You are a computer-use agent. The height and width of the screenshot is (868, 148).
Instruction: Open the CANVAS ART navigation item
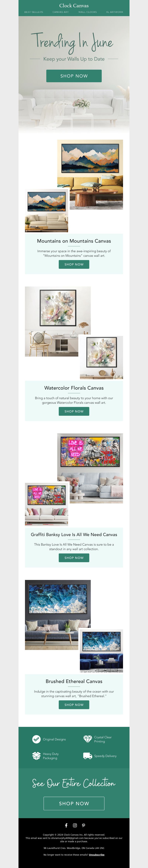point(60,12)
